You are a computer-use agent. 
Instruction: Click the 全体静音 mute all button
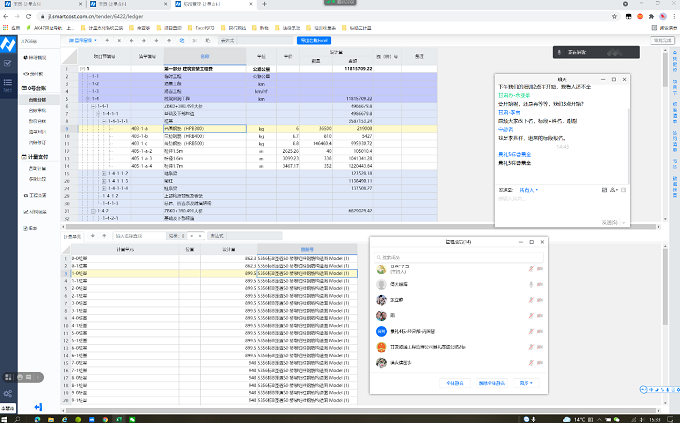click(453, 383)
